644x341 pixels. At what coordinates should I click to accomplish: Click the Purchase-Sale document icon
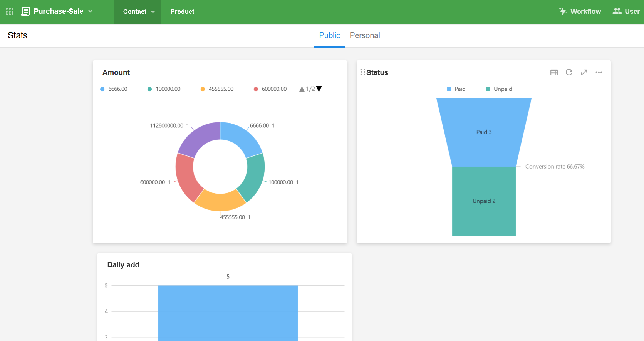25,12
